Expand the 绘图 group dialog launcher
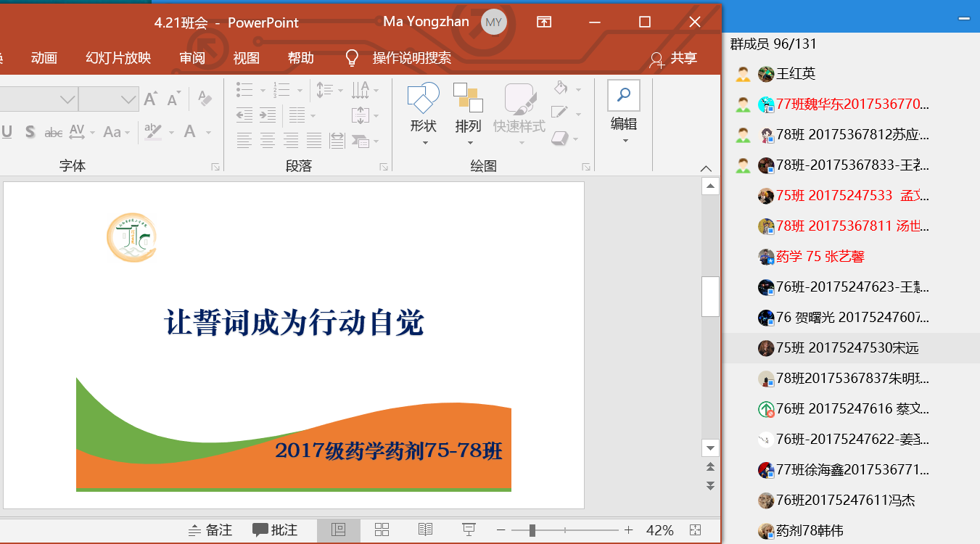980x544 pixels. click(586, 167)
